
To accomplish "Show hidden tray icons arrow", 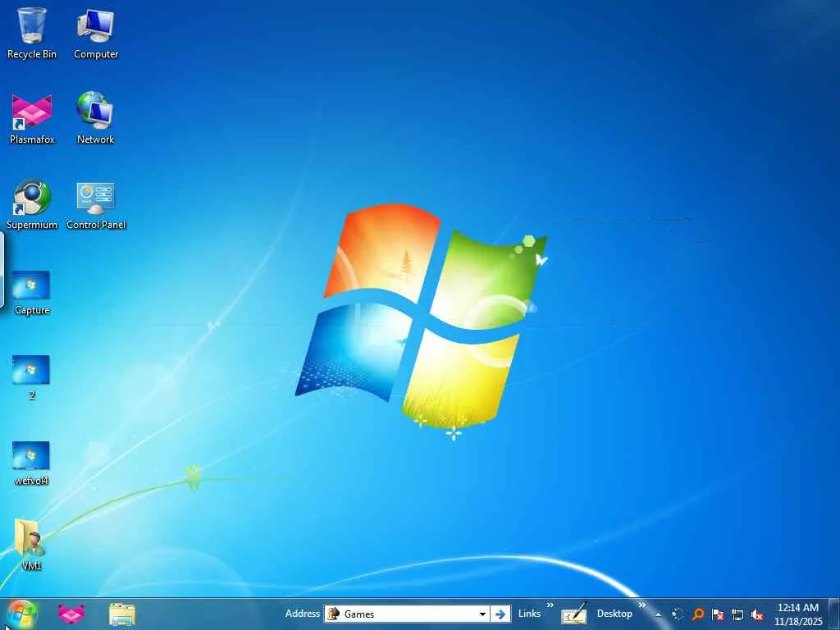I will tap(659, 614).
